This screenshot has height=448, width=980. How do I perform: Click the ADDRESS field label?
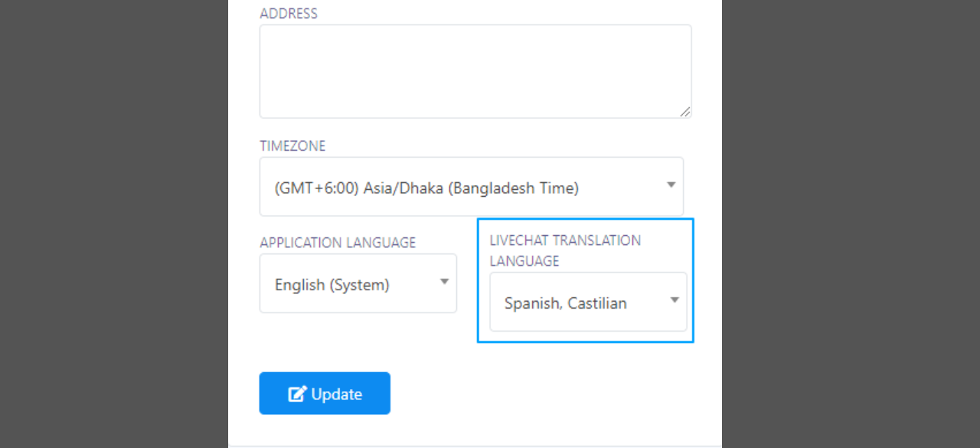[289, 14]
